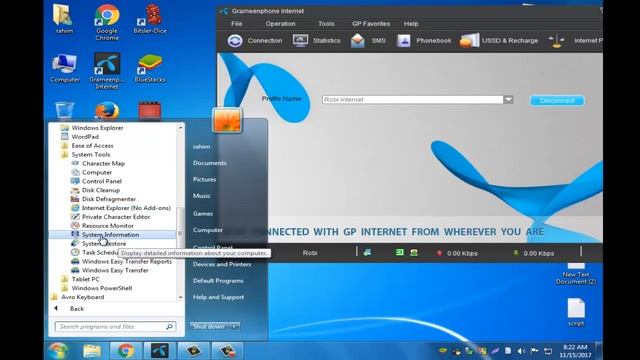Click the Disconnect button
This screenshot has width=640, height=360.
557,100
